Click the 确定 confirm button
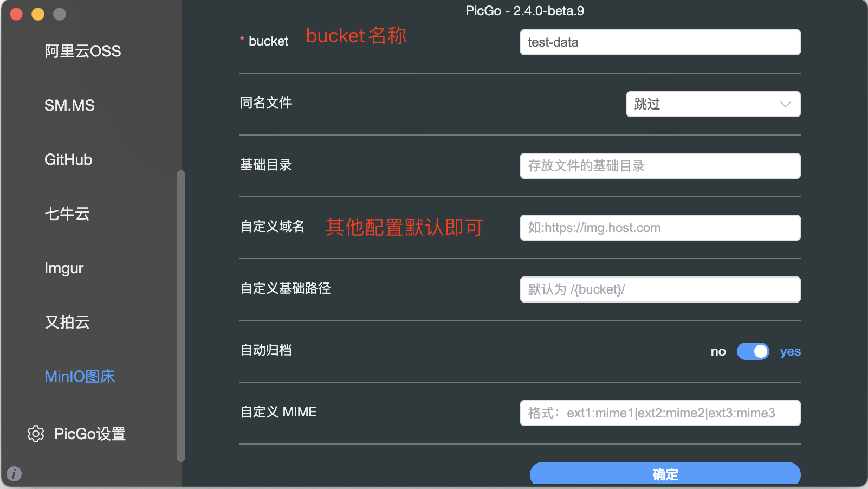 [665, 474]
